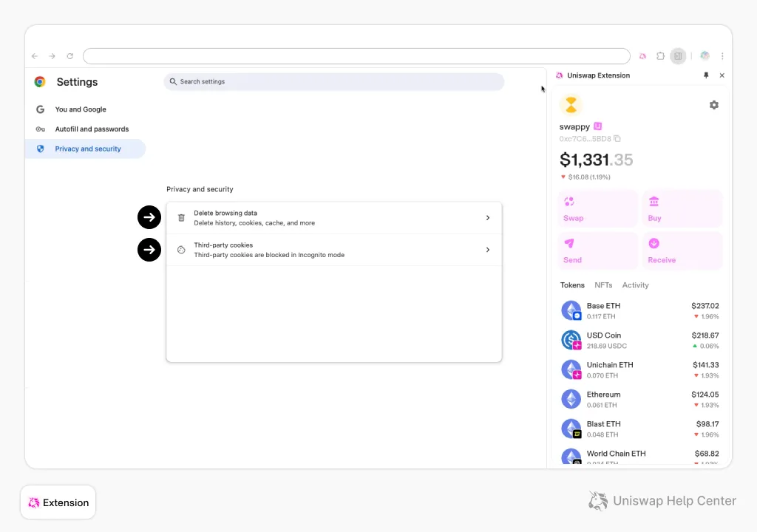This screenshot has height=532, width=757.
Task: Click the USD Coin token icon
Action: pyautogui.click(x=571, y=341)
